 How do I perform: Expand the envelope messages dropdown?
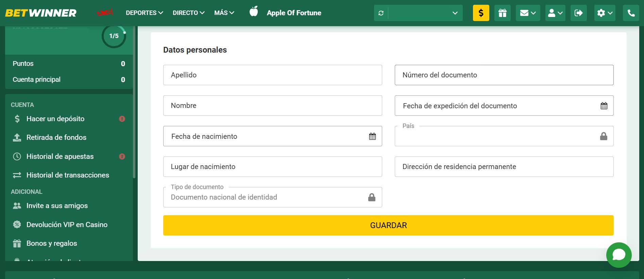point(528,13)
